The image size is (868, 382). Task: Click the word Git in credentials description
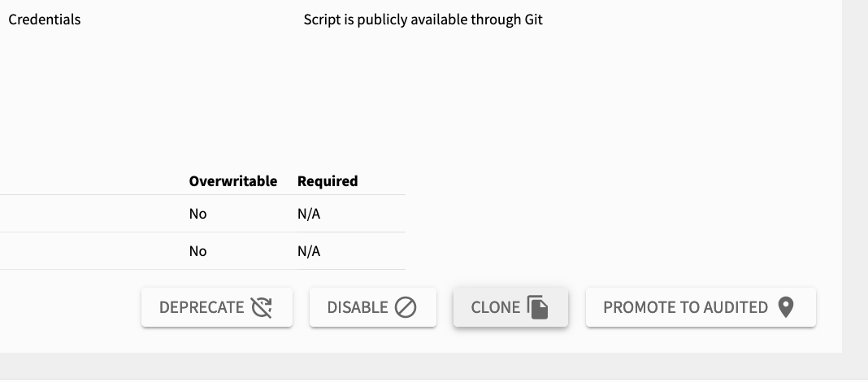click(x=534, y=20)
